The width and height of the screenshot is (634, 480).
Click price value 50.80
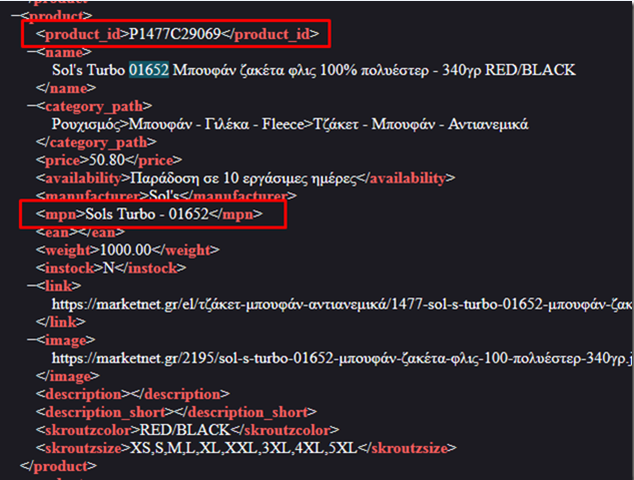107,160
